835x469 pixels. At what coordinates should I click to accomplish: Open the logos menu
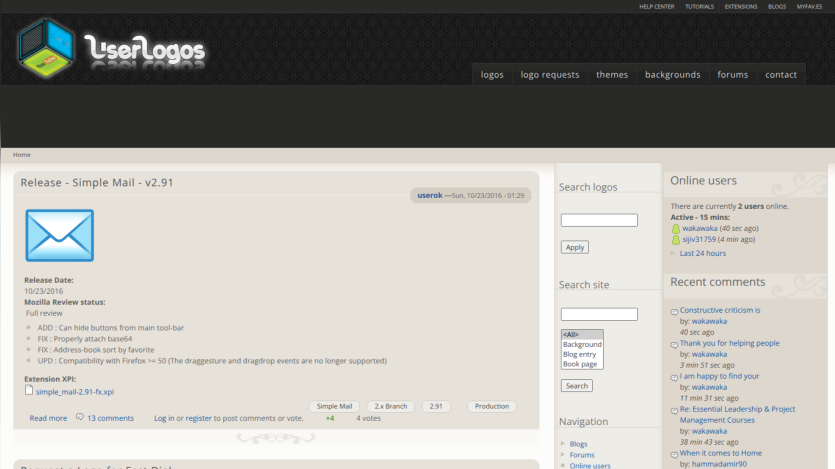[x=492, y=75]
